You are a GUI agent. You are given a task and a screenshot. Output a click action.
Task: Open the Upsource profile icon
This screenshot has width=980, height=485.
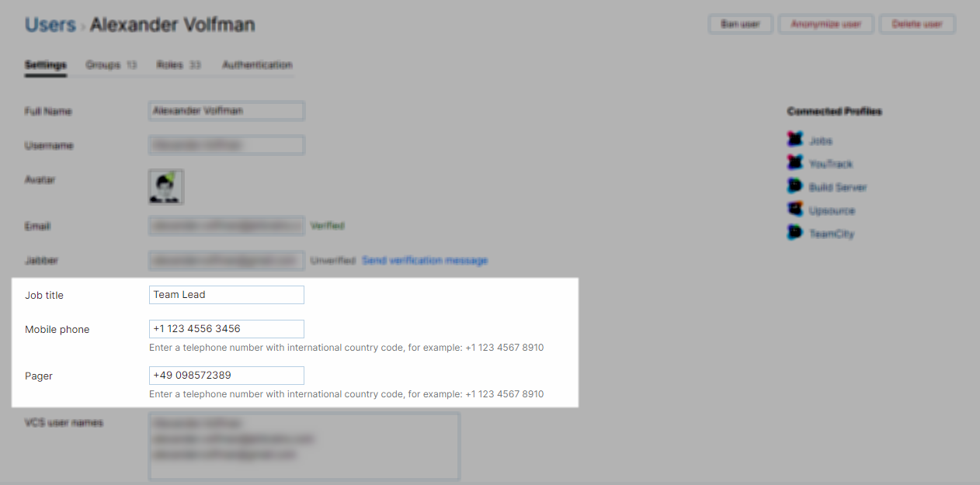(794, 210)
